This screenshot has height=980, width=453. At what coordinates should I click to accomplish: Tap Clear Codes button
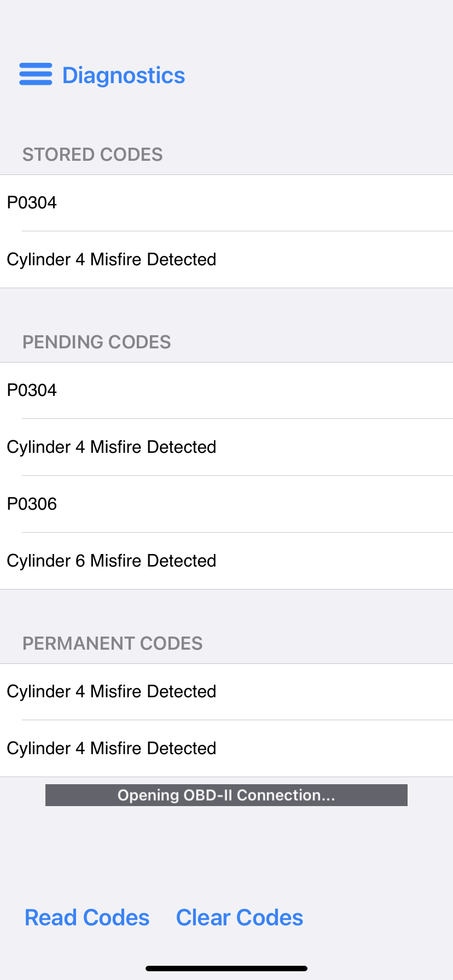click(240, 918)
